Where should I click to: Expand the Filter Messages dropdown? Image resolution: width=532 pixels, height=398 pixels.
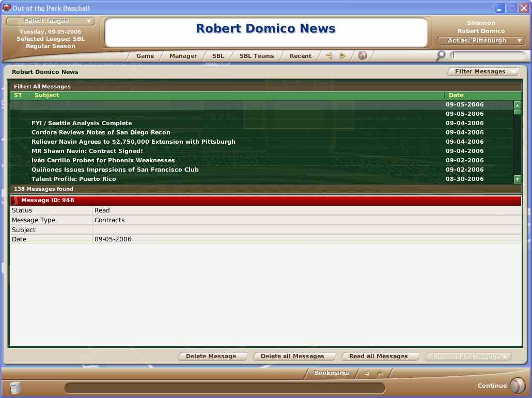coord(483,72)
